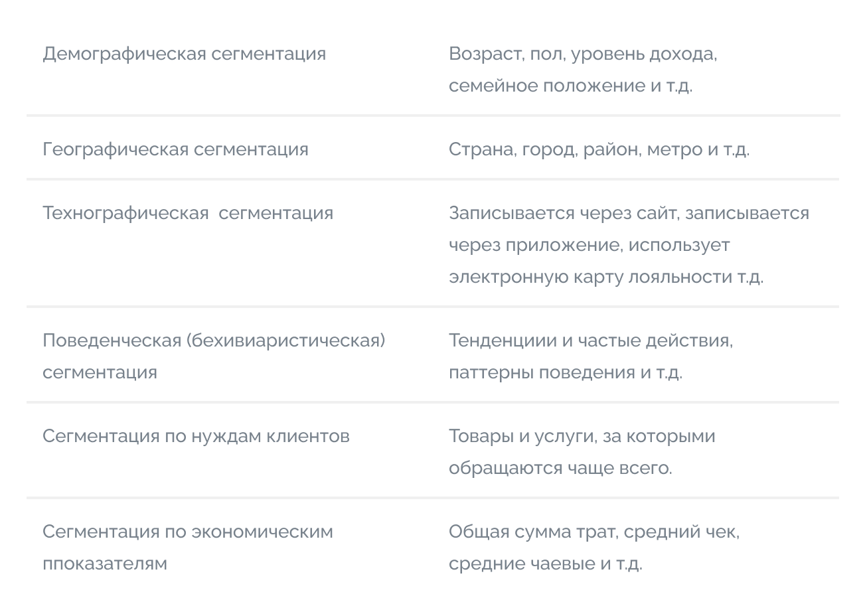Click the 'Демографическая сегментация' cell
This screenshot has width=867, height=616.
185,54
